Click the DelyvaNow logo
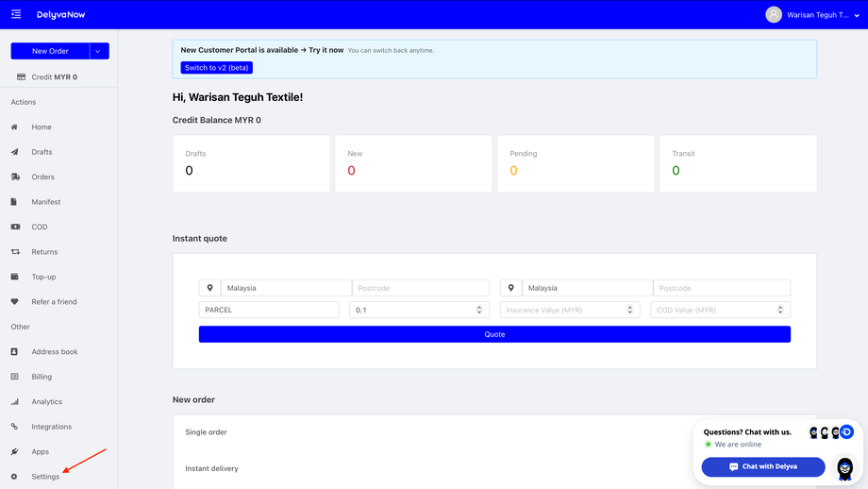 click(61, 15)
